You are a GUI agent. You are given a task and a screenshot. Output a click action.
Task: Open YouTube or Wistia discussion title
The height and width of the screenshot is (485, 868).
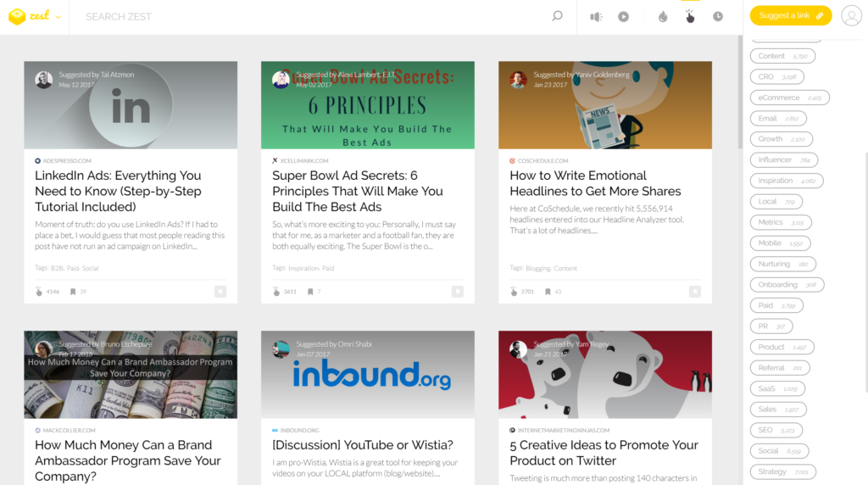pyautogui.click(x=363, y=445)
